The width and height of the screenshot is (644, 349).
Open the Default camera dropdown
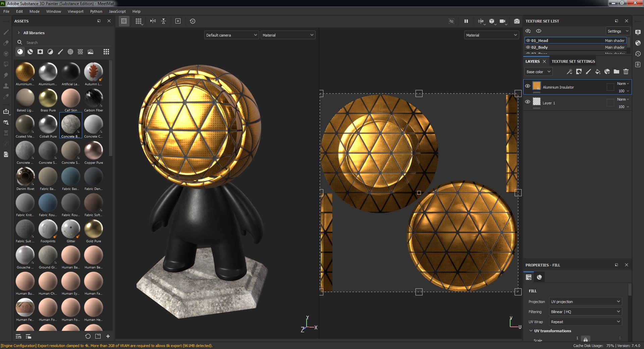point(231,35)
